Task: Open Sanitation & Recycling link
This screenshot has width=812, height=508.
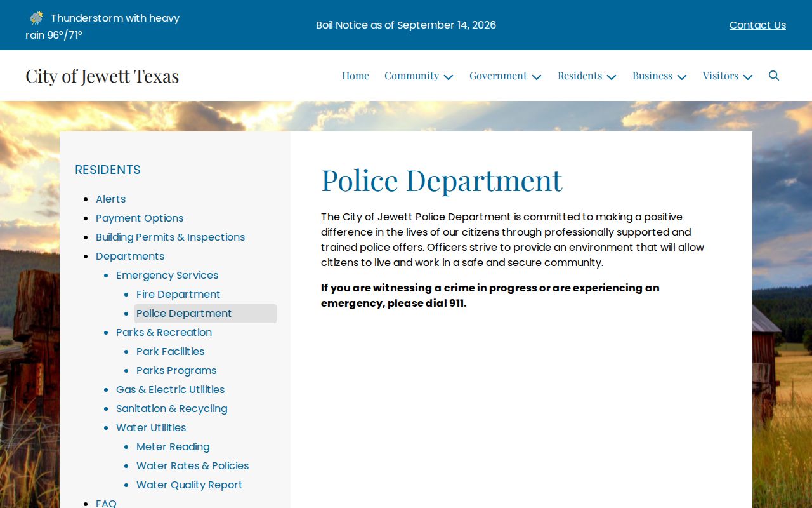Action: coord(172,408)
